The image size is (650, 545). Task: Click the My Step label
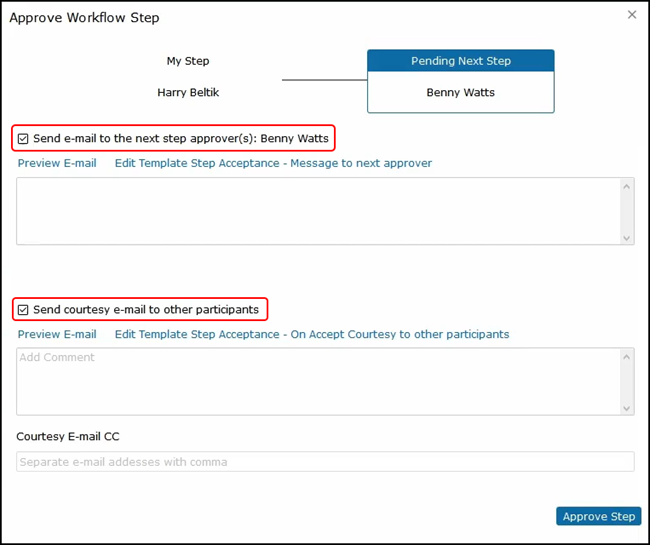click(x=188, y=61)
